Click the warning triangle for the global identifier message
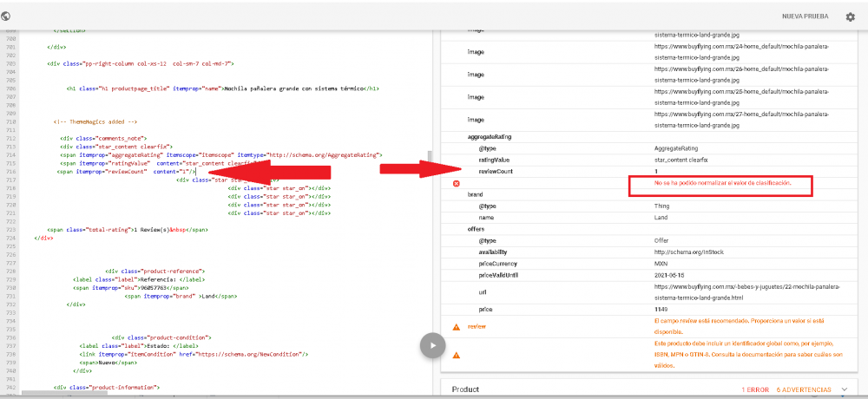Viewport: 868px width, 399px height. (457, 355)
